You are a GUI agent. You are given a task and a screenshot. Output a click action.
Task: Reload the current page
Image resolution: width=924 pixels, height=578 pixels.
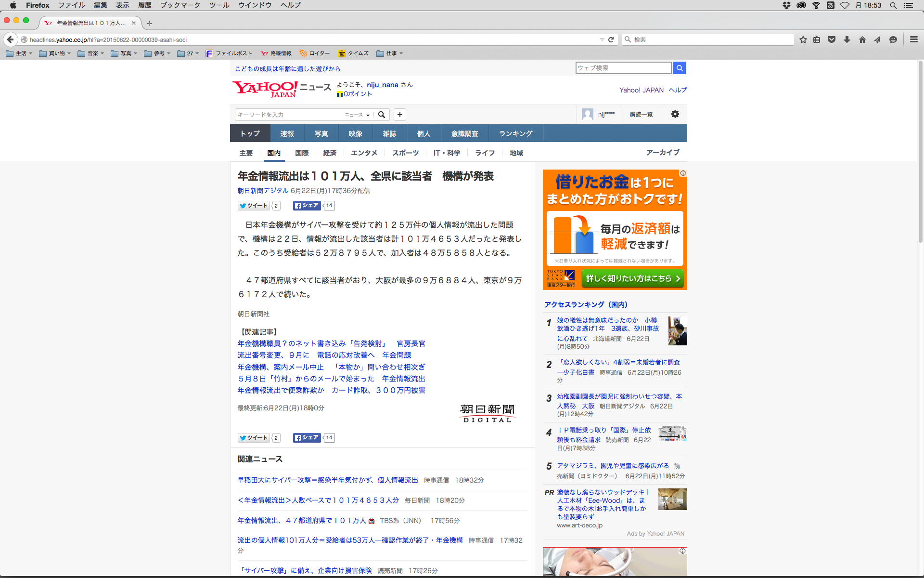coord(611,39)
